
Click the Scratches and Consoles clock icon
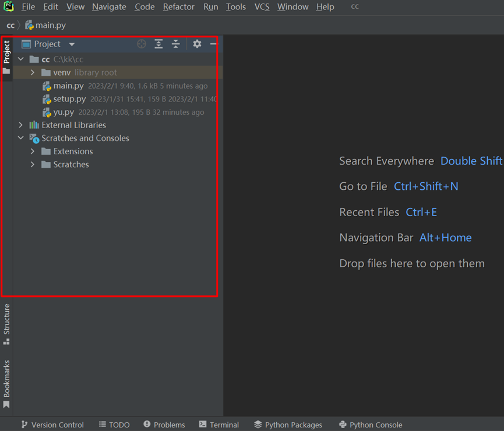click(x=34, y=138)
